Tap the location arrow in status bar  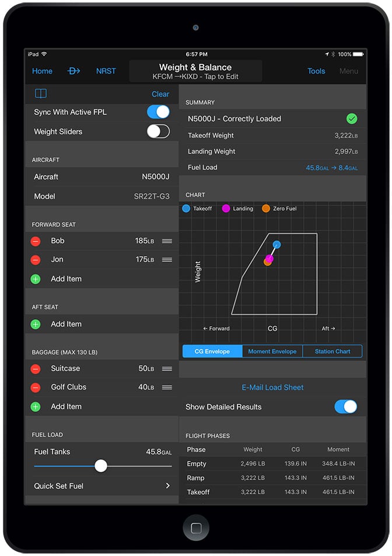pyautogui.click(x=327, y=54)
